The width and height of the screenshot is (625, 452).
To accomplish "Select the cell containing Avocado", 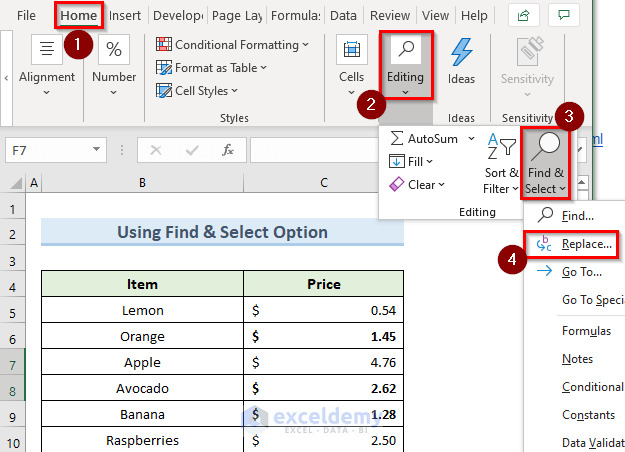I will tap(142, 388).
